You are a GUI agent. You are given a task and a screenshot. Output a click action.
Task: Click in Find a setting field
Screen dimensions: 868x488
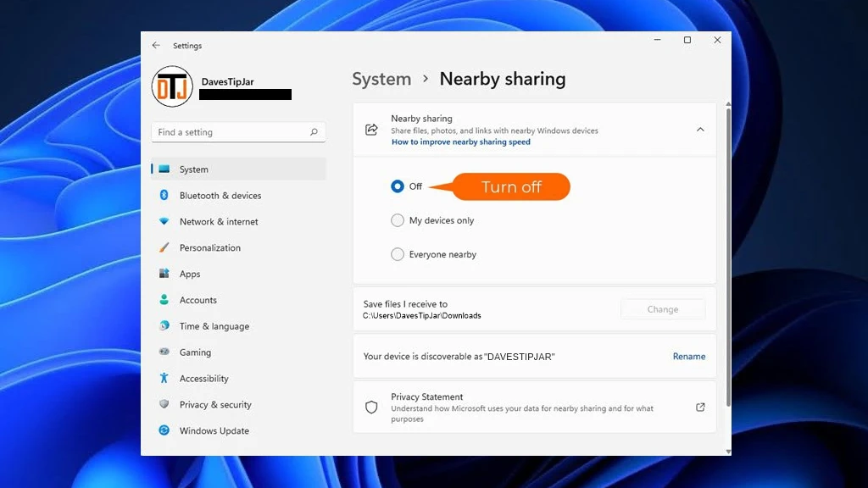pyautogui.click(x=238, y=131)
